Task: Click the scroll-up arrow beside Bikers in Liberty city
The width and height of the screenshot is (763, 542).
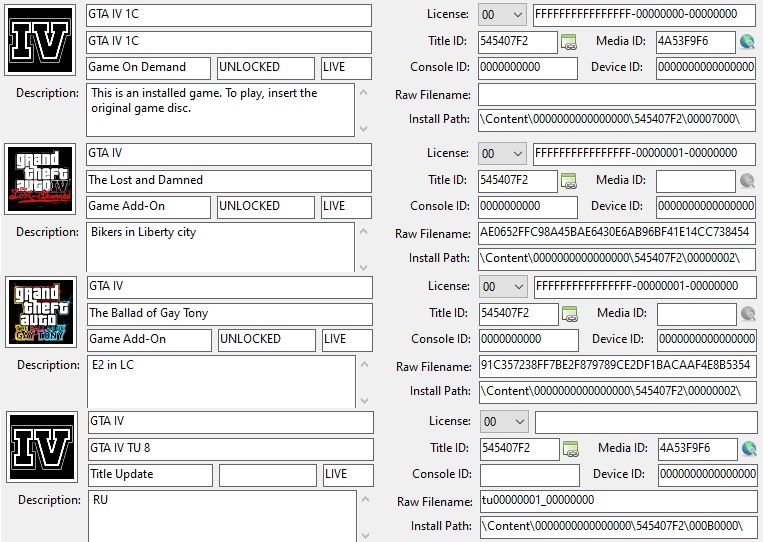Action: click(363, 231)
